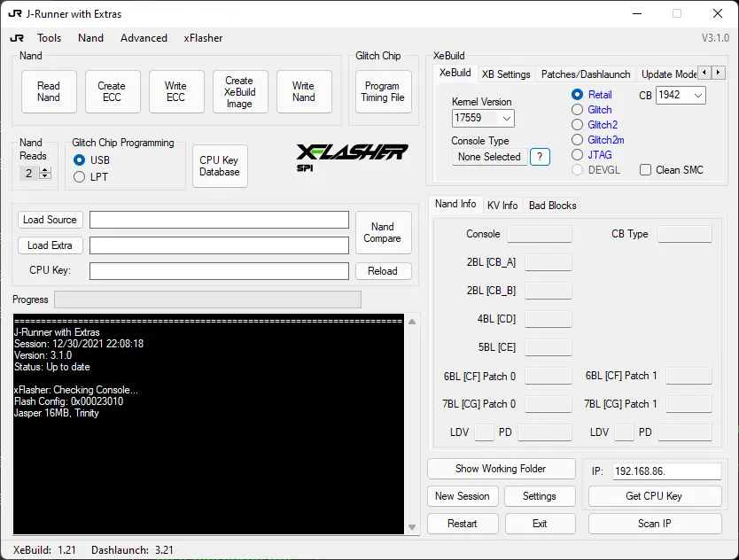Select the Glitch2 radio button
This screenshot has height=560, width=739.
(x=578, y=125)
